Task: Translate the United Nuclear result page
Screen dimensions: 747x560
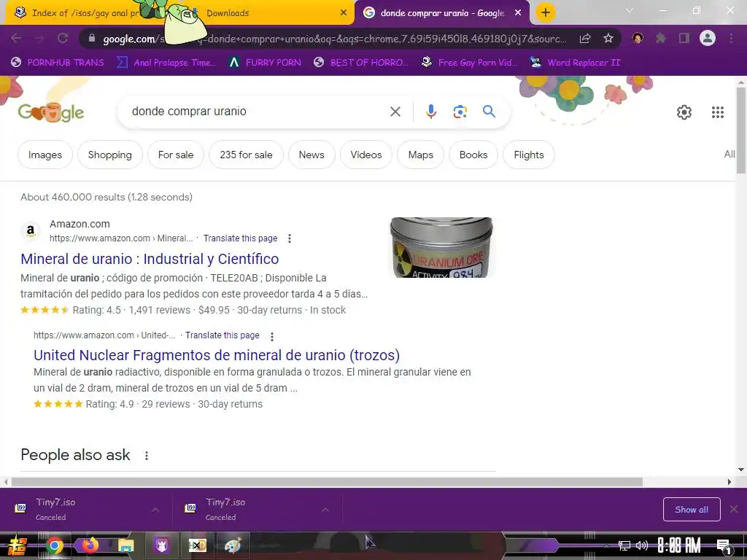Action: click(x=222, y=335)
